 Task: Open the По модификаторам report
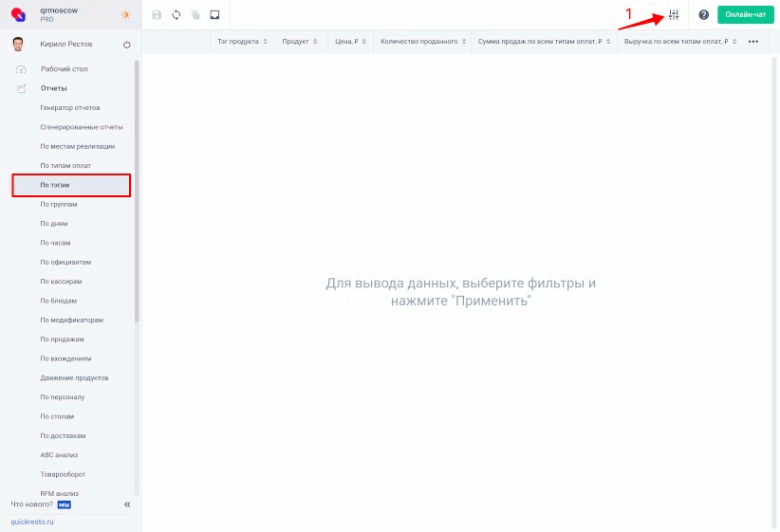(71, 321)
